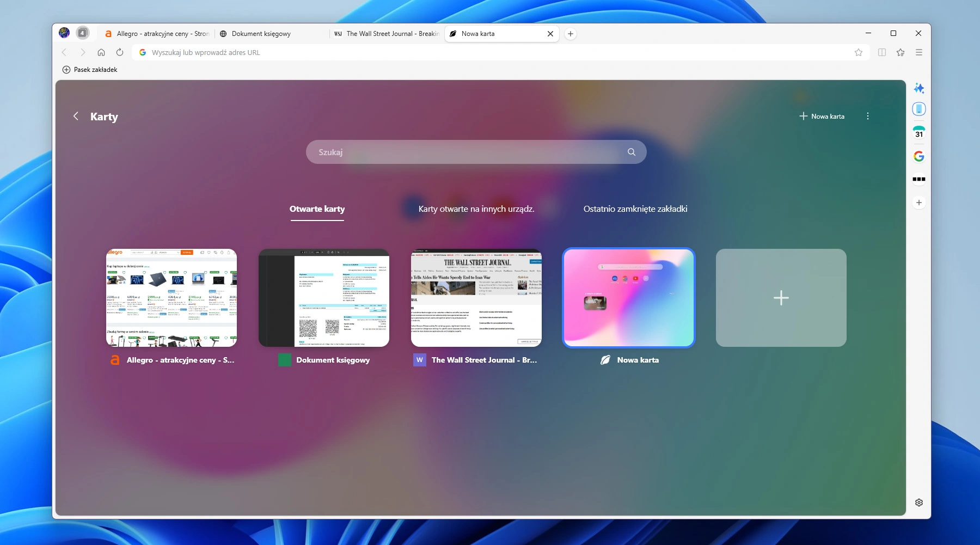Toggle the split view panel icon

pyautogui.click(x=882, y=52)
